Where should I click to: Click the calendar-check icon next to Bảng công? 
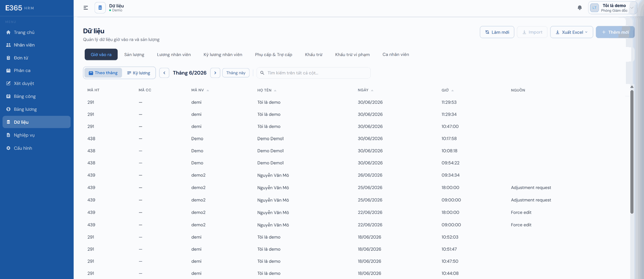point(8,96)
